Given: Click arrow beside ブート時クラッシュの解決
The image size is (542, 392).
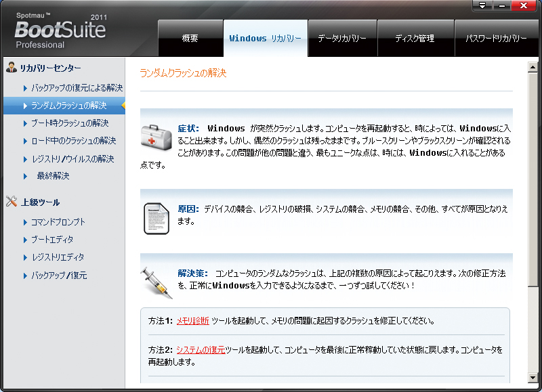Looking at the screenshot, I should tap(25, 123).
